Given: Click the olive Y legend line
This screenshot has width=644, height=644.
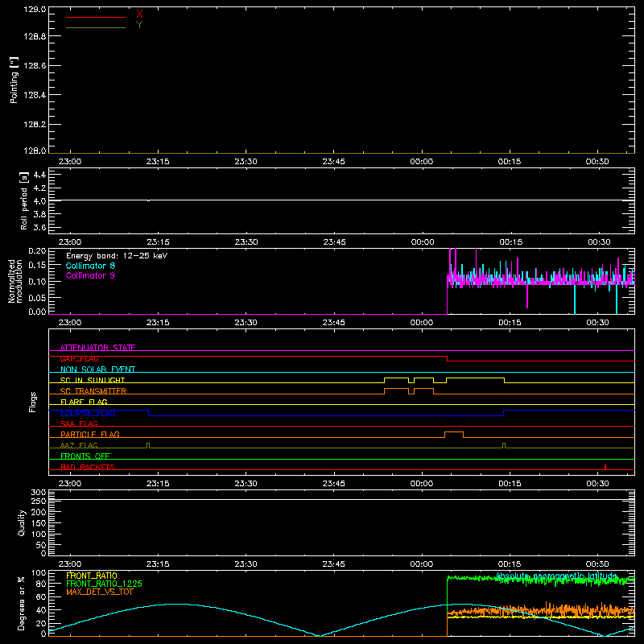Looking at the screenshot, I should 96,28.
